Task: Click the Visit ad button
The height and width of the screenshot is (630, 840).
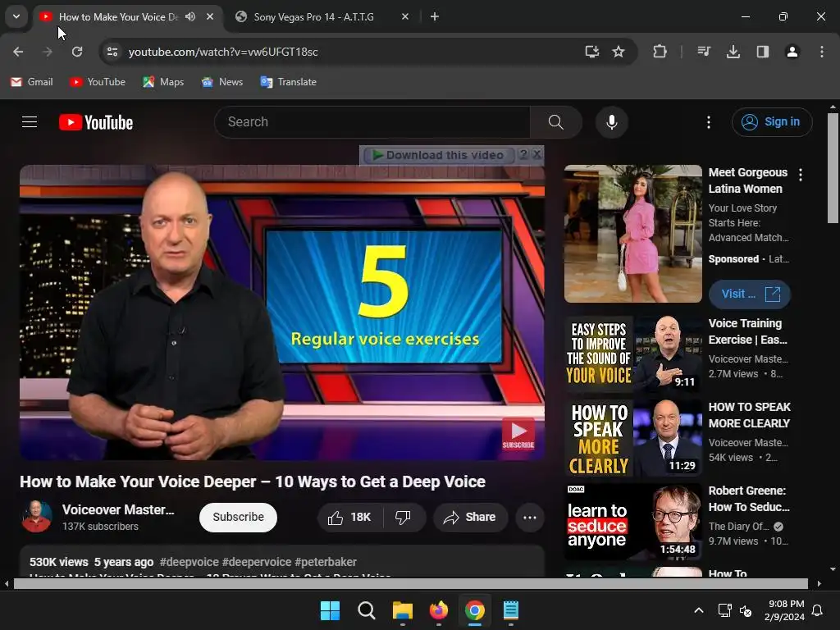Action: coord(750,294)
